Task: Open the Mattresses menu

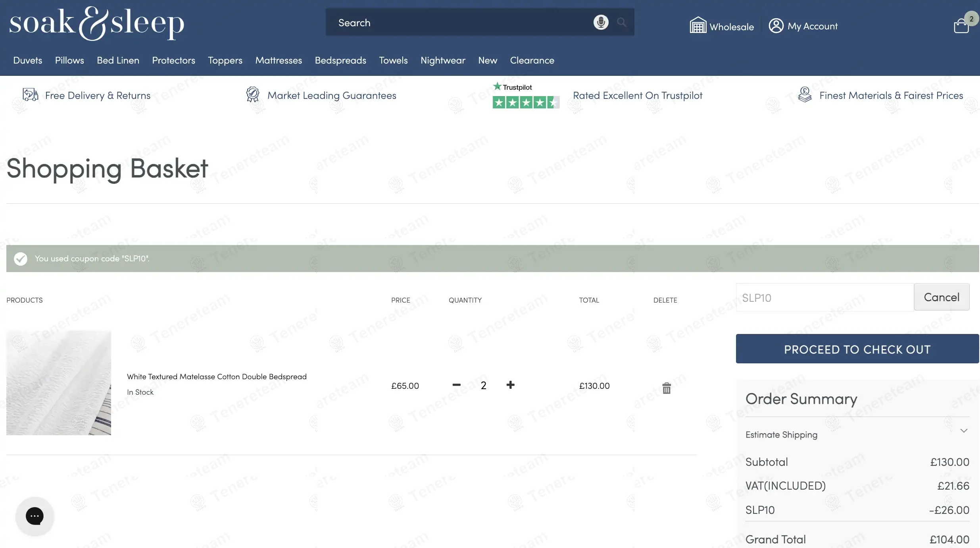Action: (279, 60)
